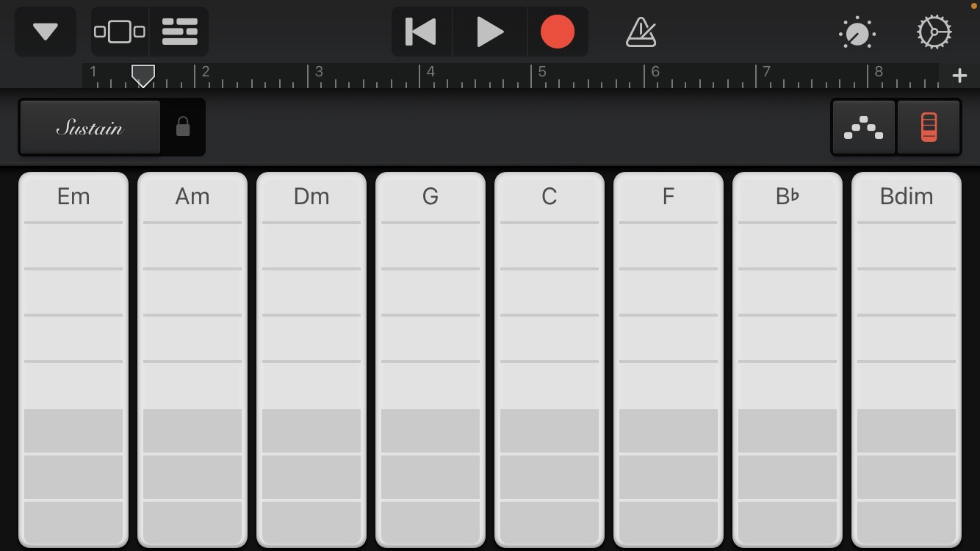Image resolution: width=980 pixels, height=551 pixels.
Task: Open song settings gear icon
Action: (x=934, y=32)
